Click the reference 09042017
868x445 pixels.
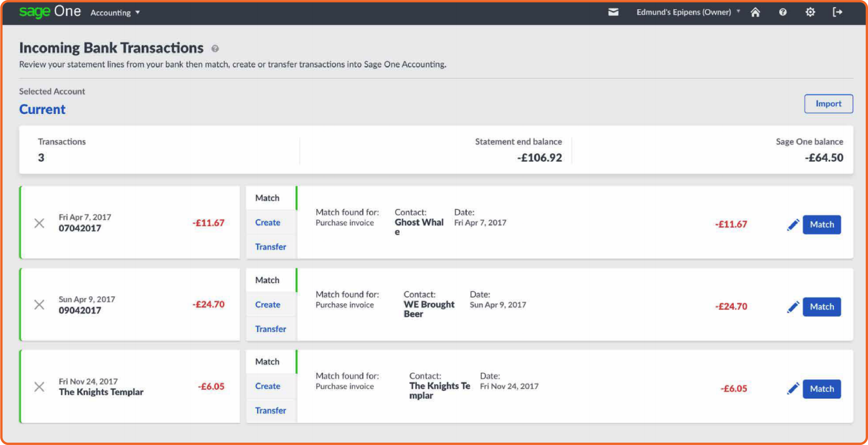pos(80,310)
